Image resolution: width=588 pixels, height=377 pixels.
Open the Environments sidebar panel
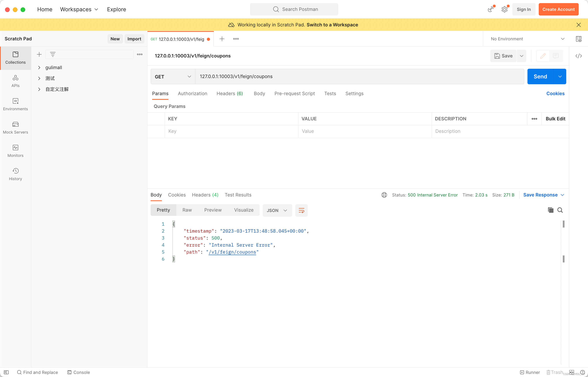15,104
